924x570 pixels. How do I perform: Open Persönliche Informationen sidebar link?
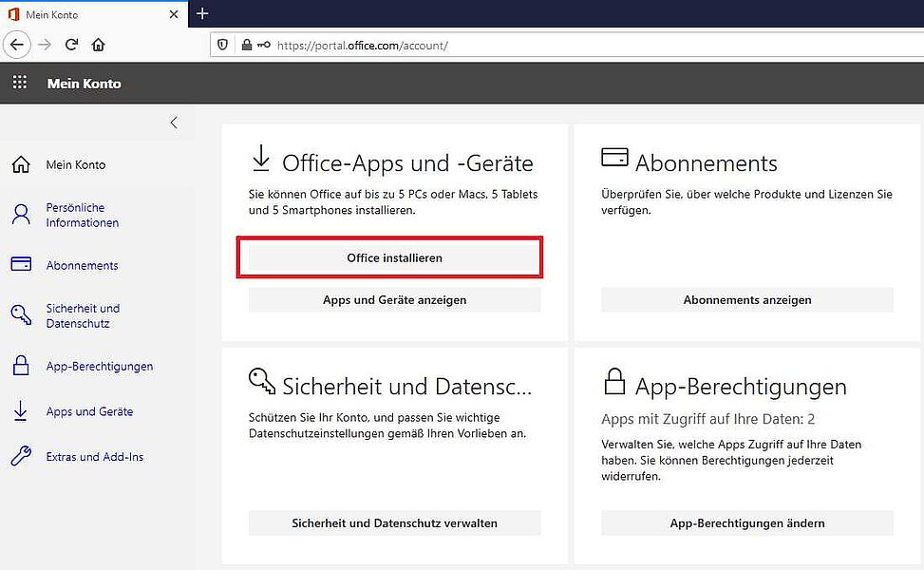(x=83, y=215)
